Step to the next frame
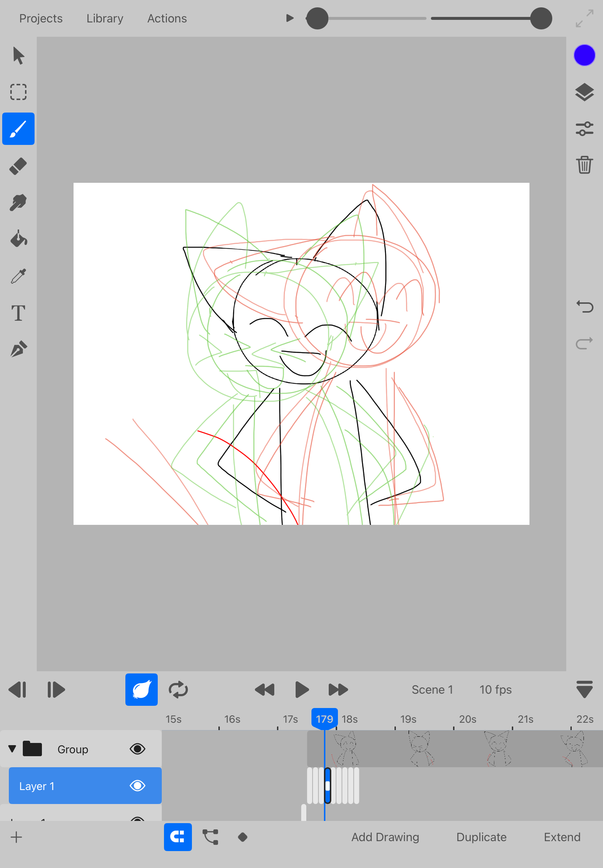 56,689
